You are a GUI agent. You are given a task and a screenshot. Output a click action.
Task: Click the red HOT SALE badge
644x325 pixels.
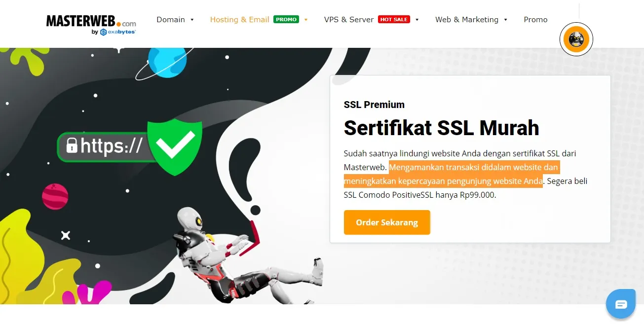(x=394, y=20)
